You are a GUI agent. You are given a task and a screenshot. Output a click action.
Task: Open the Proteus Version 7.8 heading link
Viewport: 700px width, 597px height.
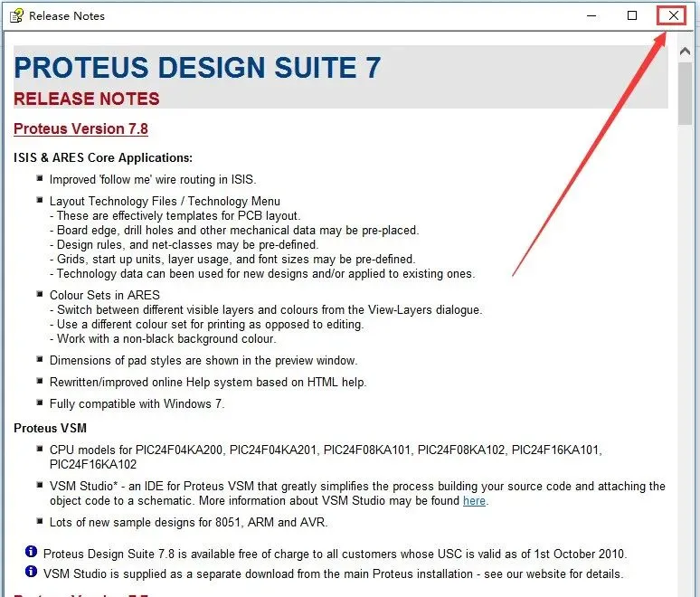point(80,128)
